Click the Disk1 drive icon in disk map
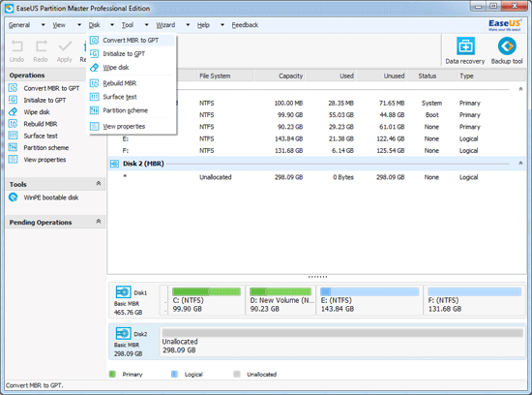The image size is (532, 395). point(123,292)
